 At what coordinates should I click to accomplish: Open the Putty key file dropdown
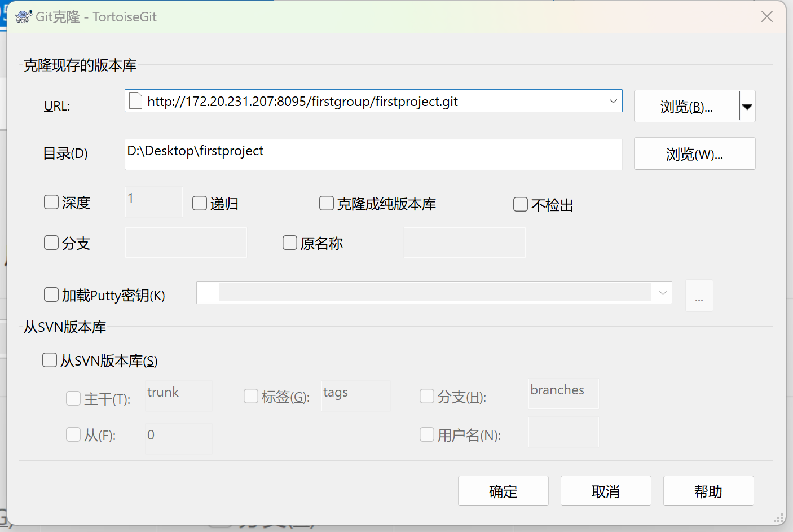coord(663,293)
